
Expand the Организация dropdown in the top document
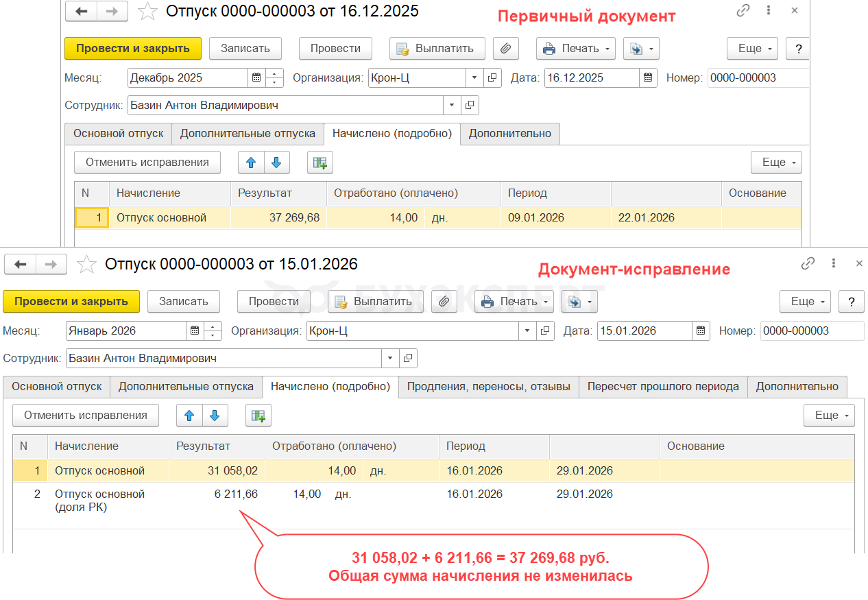point(474,77)
